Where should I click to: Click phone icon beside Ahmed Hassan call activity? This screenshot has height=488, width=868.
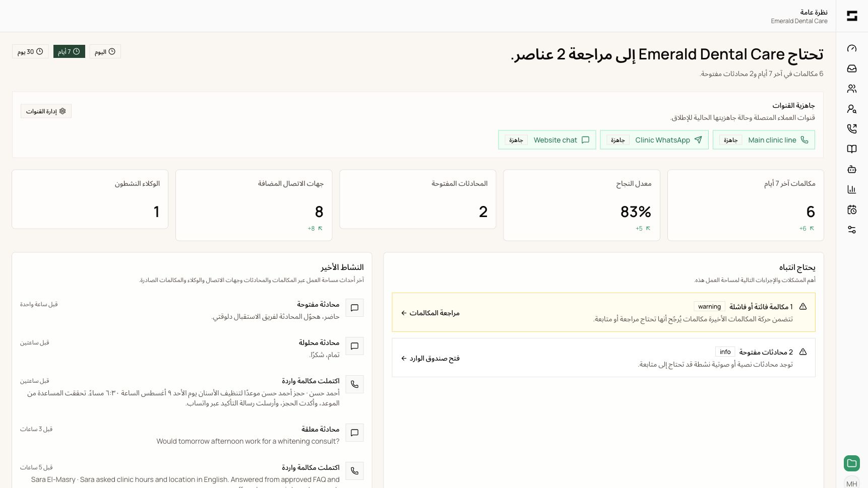click(355, 384)
